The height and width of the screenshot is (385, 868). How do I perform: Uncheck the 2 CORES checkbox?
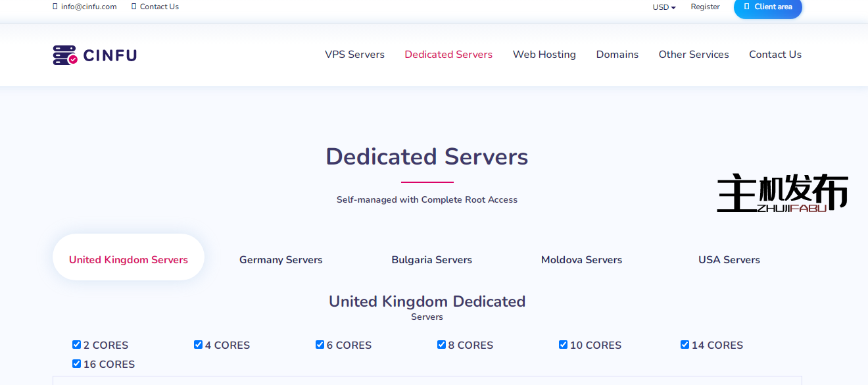pos(77,345)
